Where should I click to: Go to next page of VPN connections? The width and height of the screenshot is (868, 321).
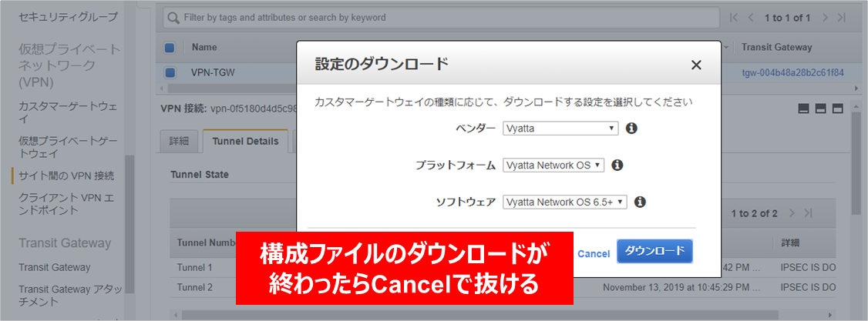[826, 17]
